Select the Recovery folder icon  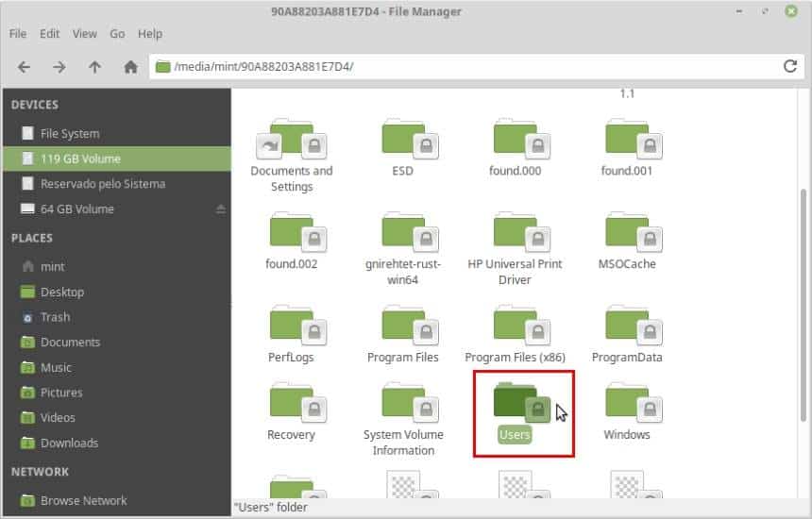coord(298,403)
